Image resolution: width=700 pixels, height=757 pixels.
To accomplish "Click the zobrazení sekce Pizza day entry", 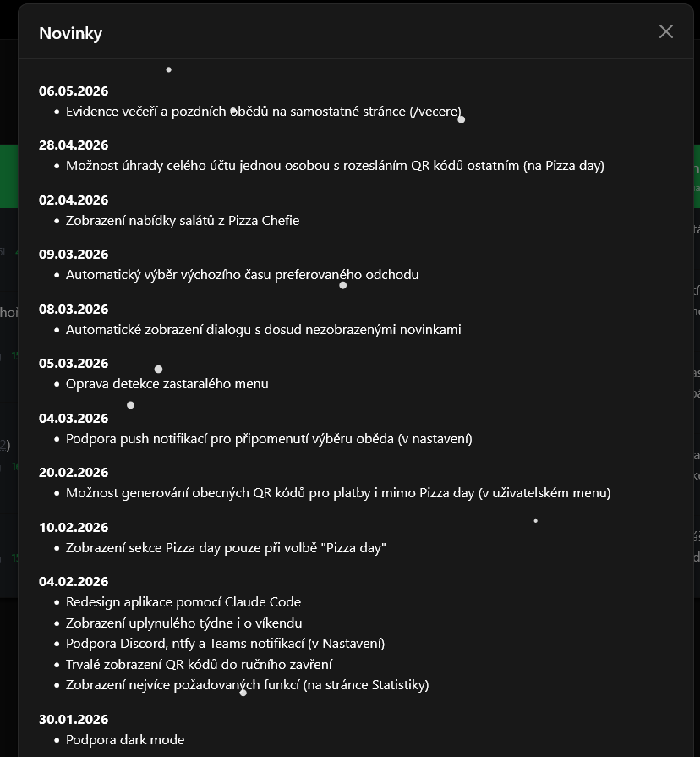I will (226, 548).
